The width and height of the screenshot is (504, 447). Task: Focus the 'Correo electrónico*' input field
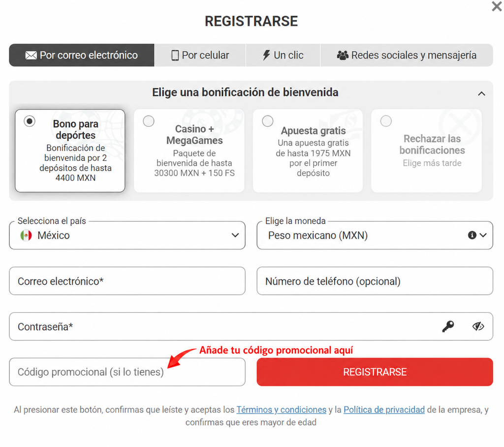(127, 281)
